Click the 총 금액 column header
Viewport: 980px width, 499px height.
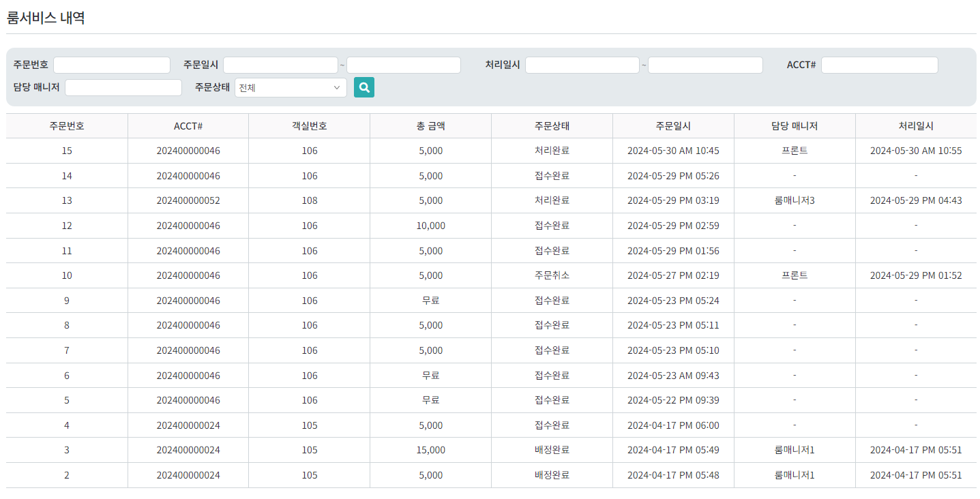(430, 126)
